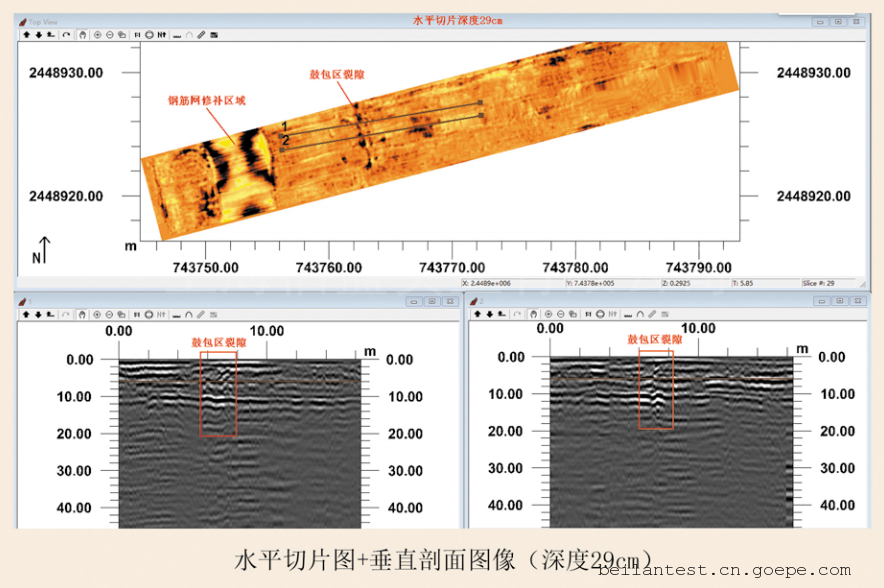
Task: Click the up arrow in Top View toolbar
Action: tap(27, 35)
